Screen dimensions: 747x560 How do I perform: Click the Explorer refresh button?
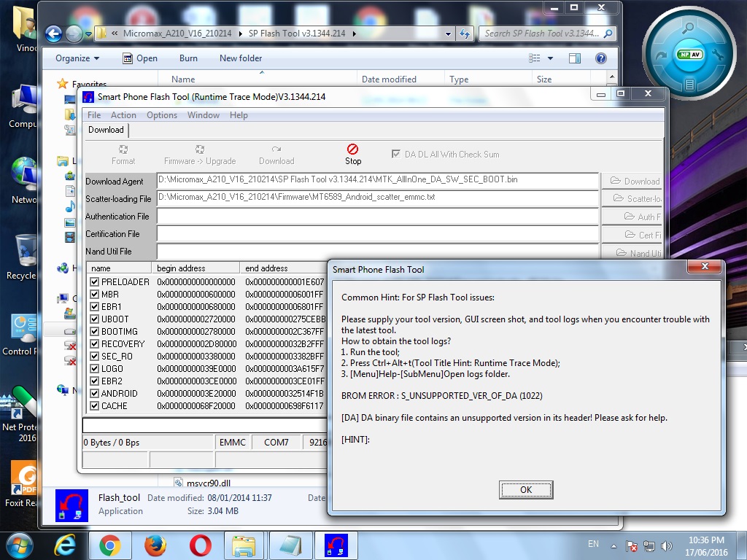click(465, 34)
